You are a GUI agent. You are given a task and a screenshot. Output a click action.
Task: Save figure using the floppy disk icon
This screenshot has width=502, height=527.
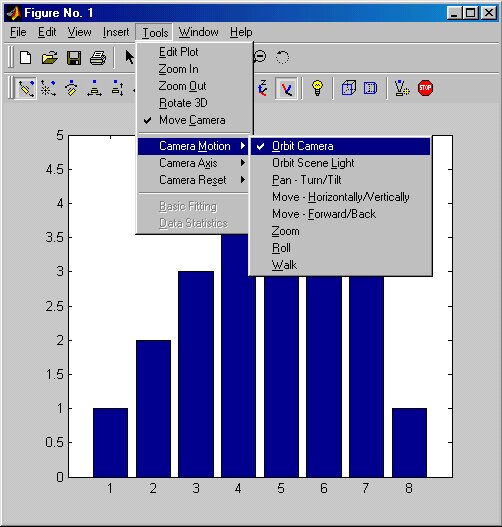click(74, 58)
